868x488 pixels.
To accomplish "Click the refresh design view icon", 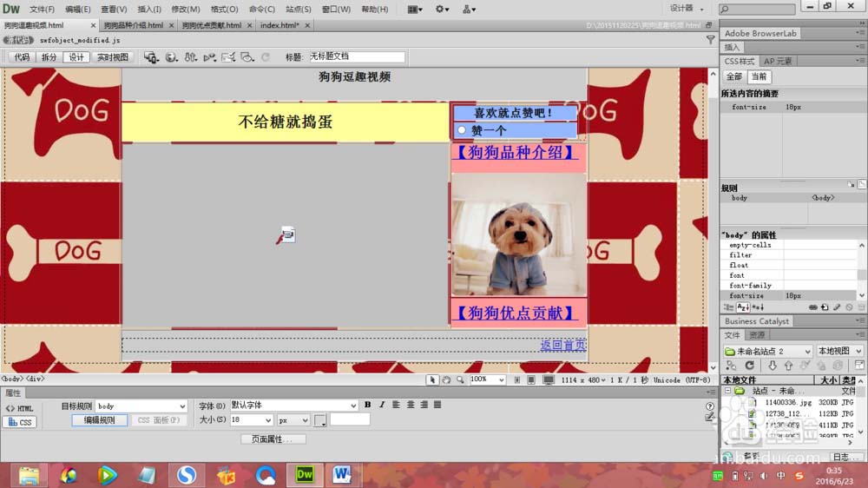I will coord(266,57).
